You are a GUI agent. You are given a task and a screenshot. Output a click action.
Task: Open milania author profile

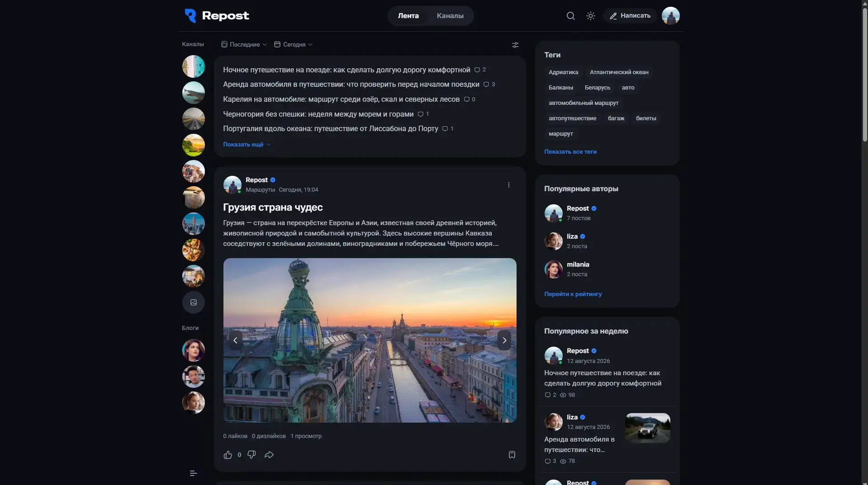click(x=578, y=264)
